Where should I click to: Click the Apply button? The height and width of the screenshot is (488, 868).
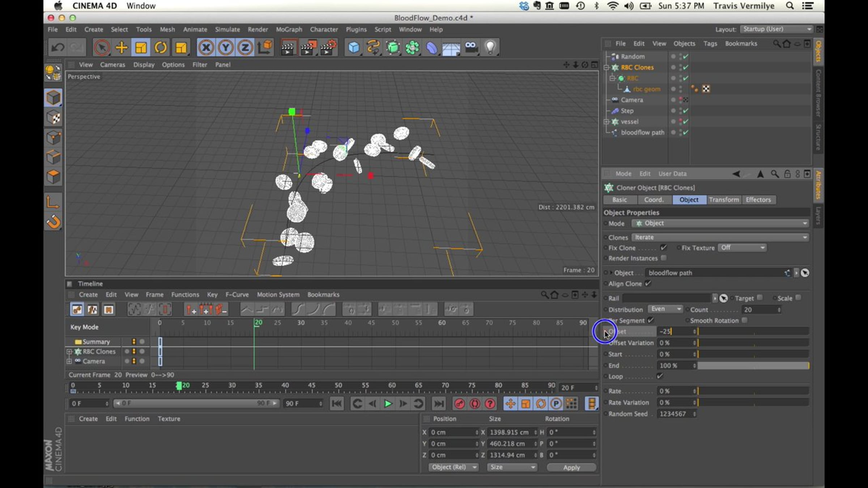tap(571, 467)
